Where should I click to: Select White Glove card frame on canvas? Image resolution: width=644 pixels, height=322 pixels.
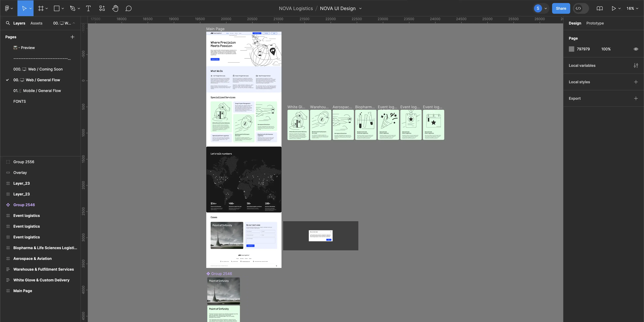298,125
